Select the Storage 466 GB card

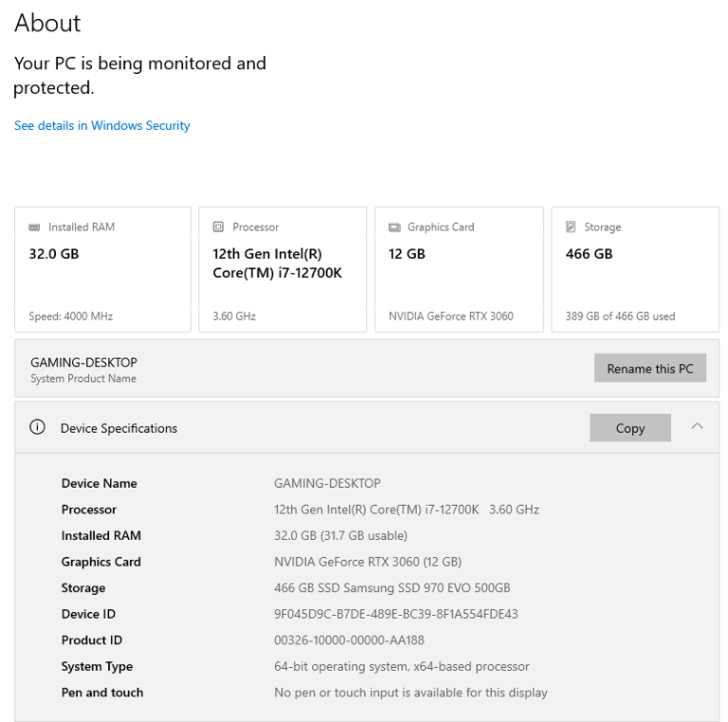coord(636,270)
